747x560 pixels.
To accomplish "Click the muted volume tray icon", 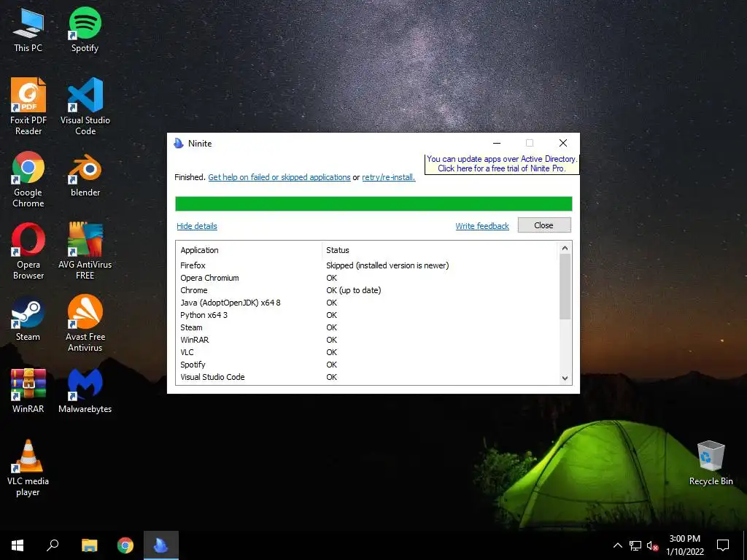I will (x=653, y=545).
